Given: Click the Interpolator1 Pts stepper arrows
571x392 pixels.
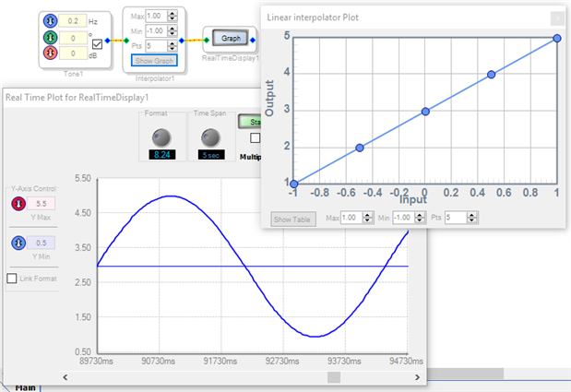Looking at the screenshot, I should 172,46.
